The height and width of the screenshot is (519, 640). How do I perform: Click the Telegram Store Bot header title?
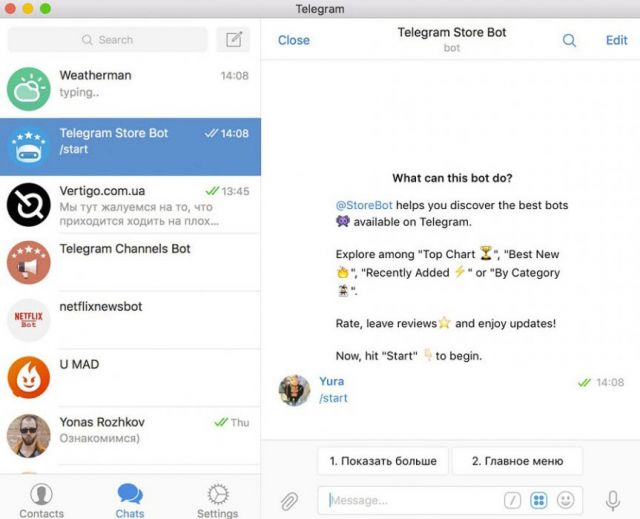click(x=452, y=32)
